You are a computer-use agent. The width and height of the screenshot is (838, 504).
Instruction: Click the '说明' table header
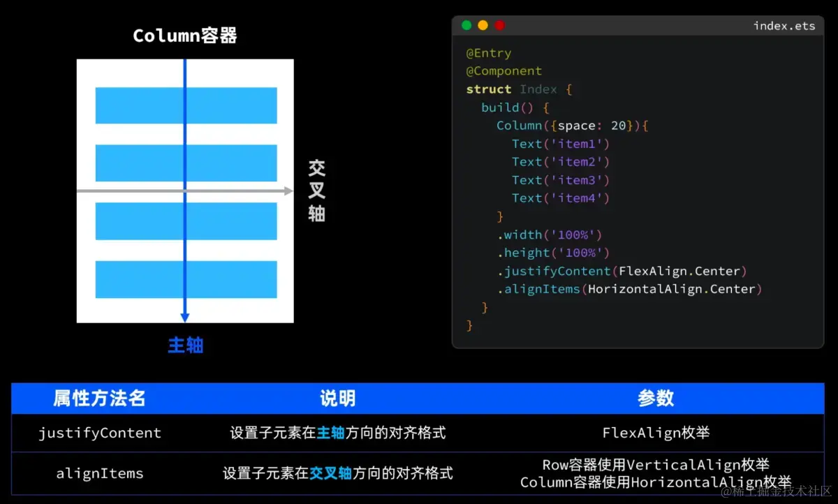[x=338, y=399]
